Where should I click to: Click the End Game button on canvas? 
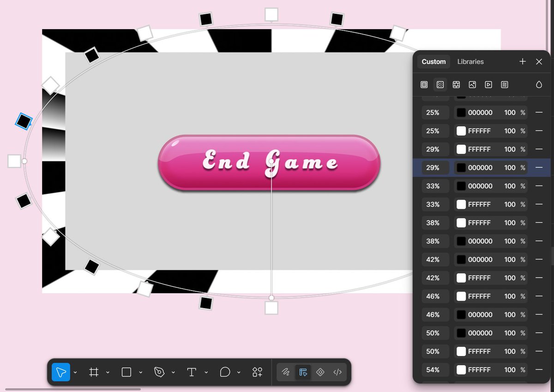point(269,163)
